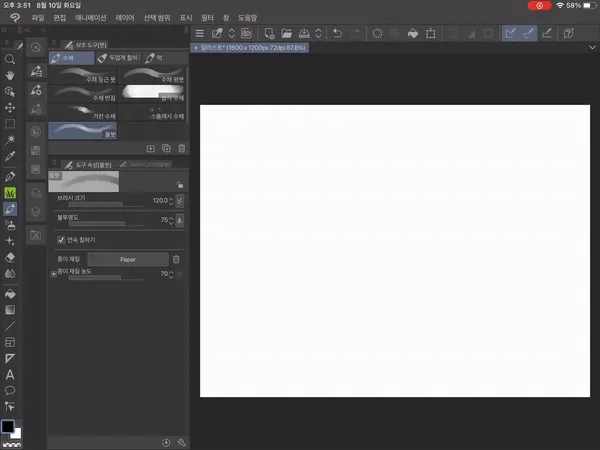Viewport: 600px width, 450px height.
Task: Toggle Snap to Grid in command bar
Action: click(547, 33)
